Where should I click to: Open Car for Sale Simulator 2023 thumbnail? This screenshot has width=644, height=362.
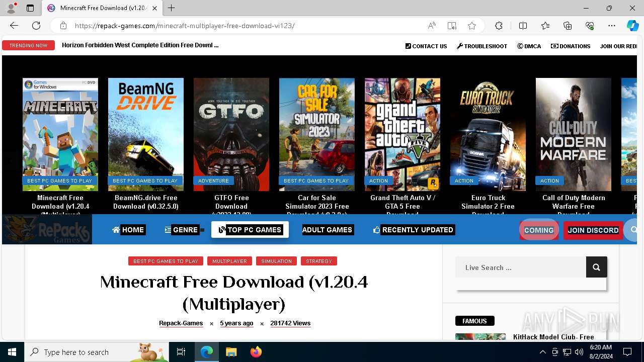point(317,134)
